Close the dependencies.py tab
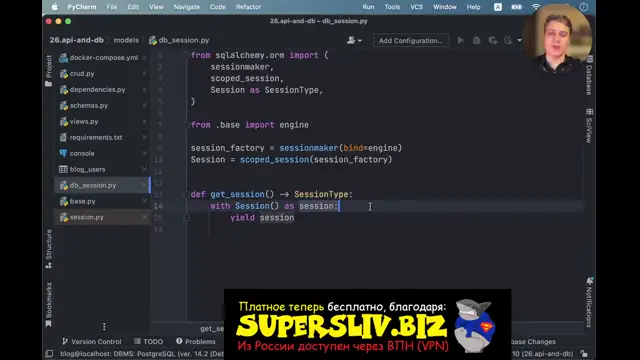Screen dimensions: 640x360 click(144, 89)
